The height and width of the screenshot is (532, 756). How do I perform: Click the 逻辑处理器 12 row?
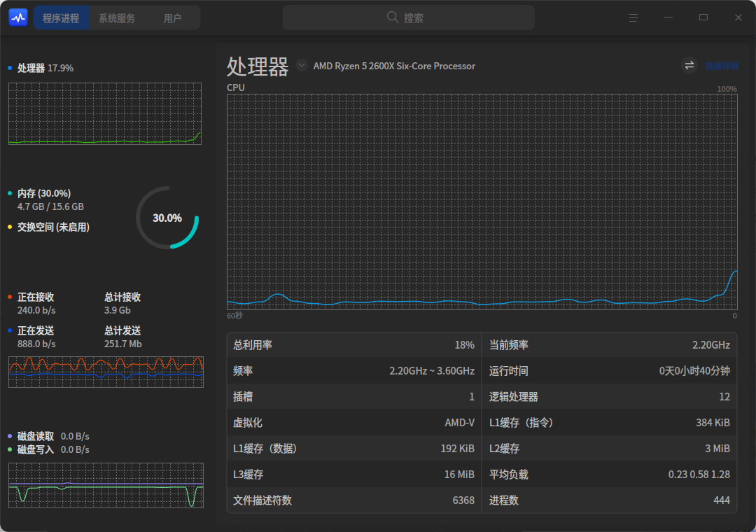pos(610,397)
